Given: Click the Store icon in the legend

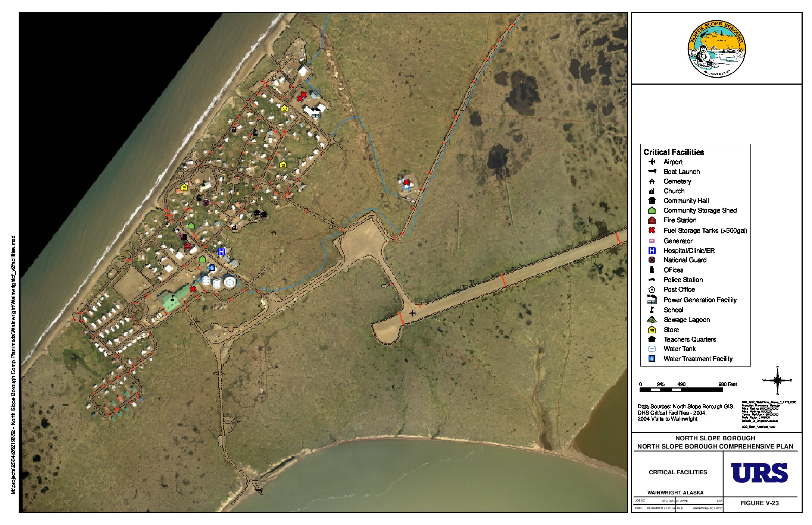Looking at the screenshot, I should click(652, 330).
